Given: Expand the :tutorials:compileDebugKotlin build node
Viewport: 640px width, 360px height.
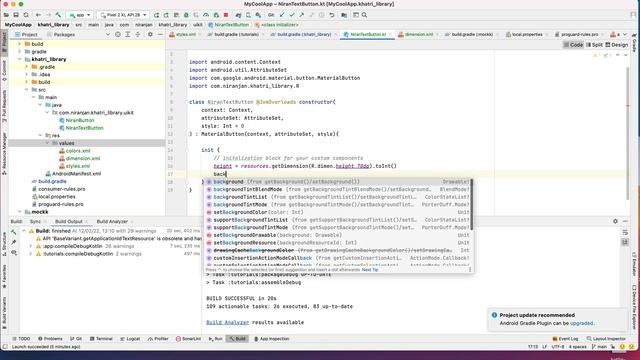Looking at the screenshot, I should [x=31, y=254].
